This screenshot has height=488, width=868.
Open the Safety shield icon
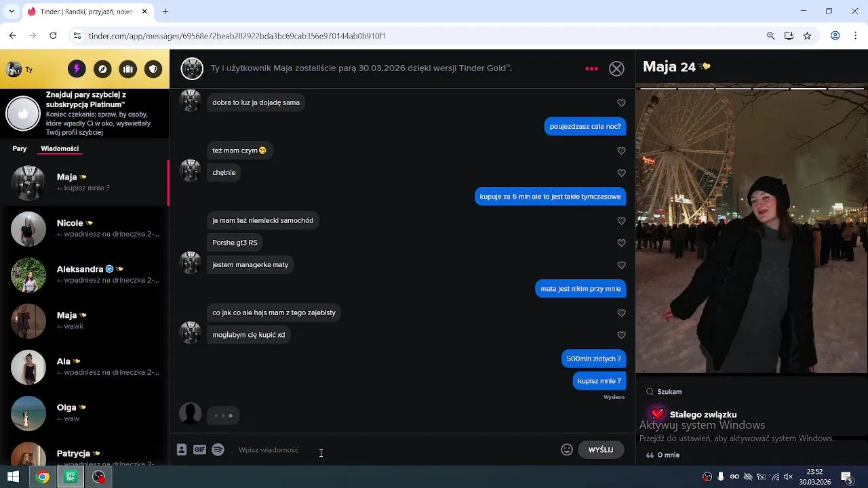154,69
